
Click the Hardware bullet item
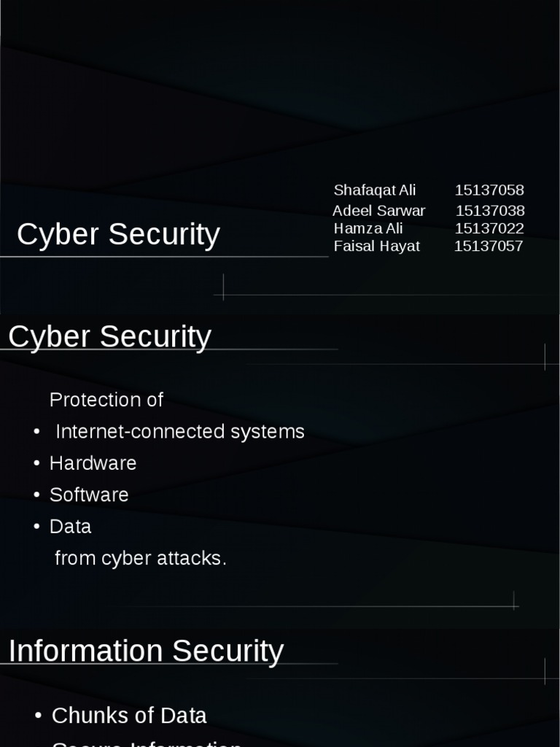click(93, 463)
